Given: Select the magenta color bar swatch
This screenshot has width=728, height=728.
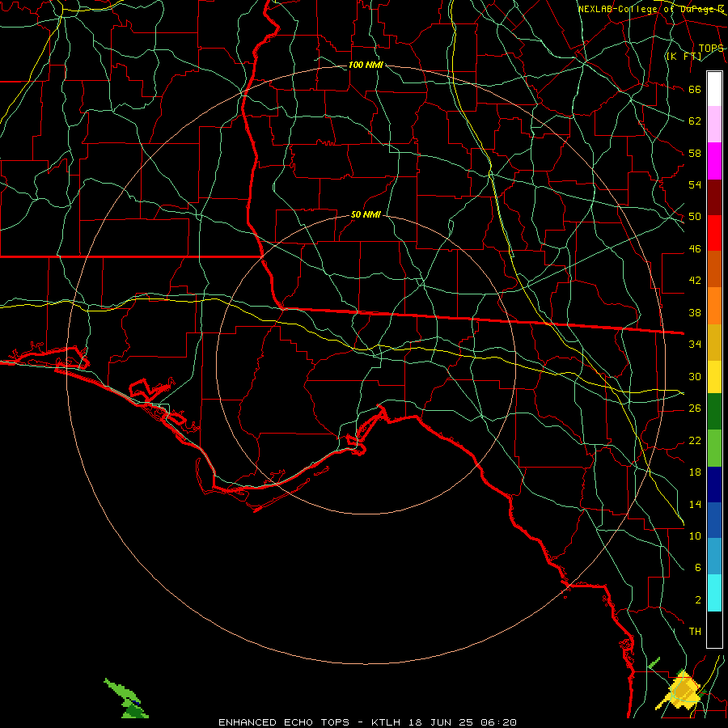Looking at the screenshot, I should pyautogui.click(x=714, y=161).
